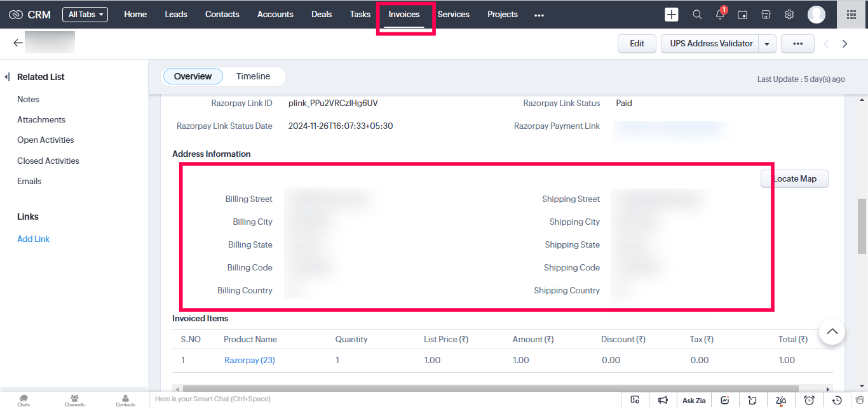
Task: Open the Invoices tab
Action: tap(404, 15)
